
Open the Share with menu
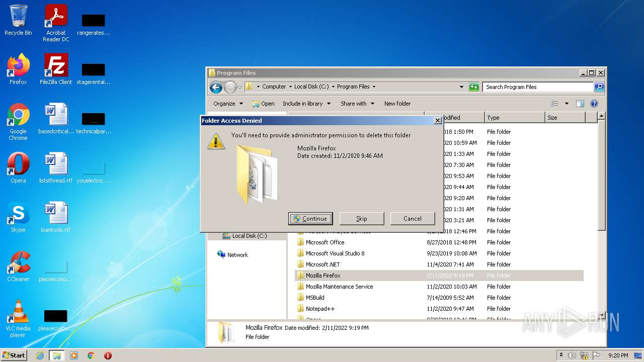357,104
